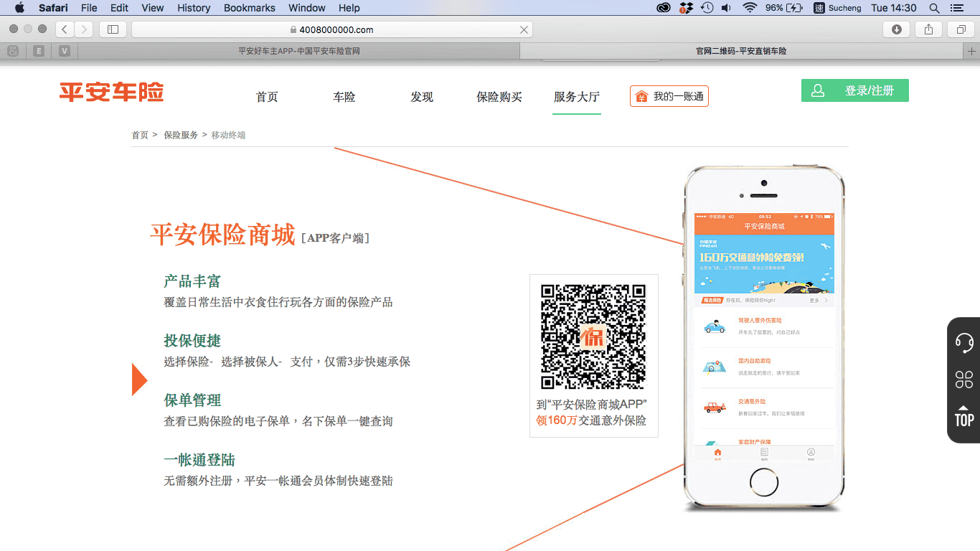Open 首页 in the navigation bar
The width and height of the screenshot is (980, 551).
(267, 97)
